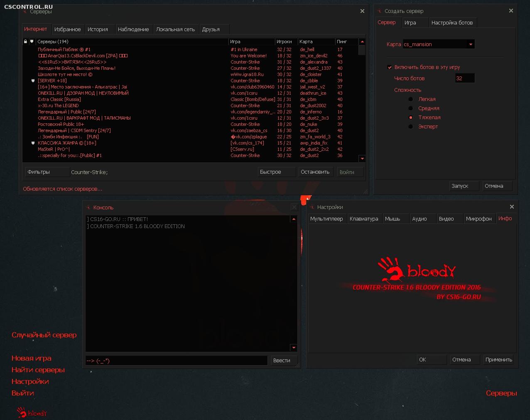The height and width of the screenshot is (420, 530).
Task: Open the Карта map dropdown
Action: (x=439, y=44)
